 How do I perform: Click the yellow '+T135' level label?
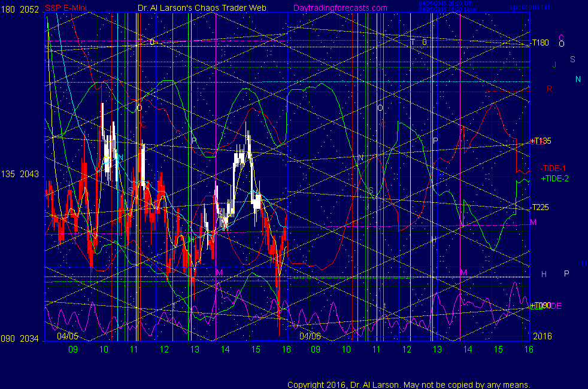[x=541, y=141]
